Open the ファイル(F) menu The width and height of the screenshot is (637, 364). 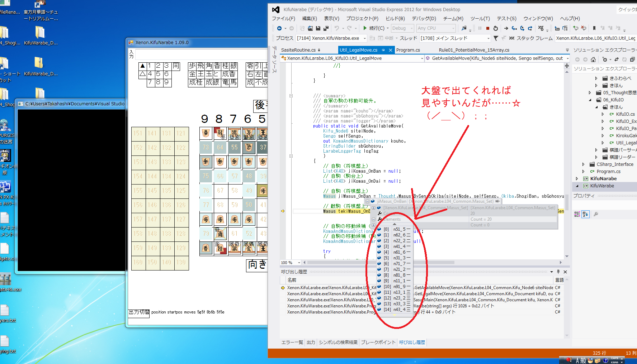pyautogui.click(x=283, y=19)
